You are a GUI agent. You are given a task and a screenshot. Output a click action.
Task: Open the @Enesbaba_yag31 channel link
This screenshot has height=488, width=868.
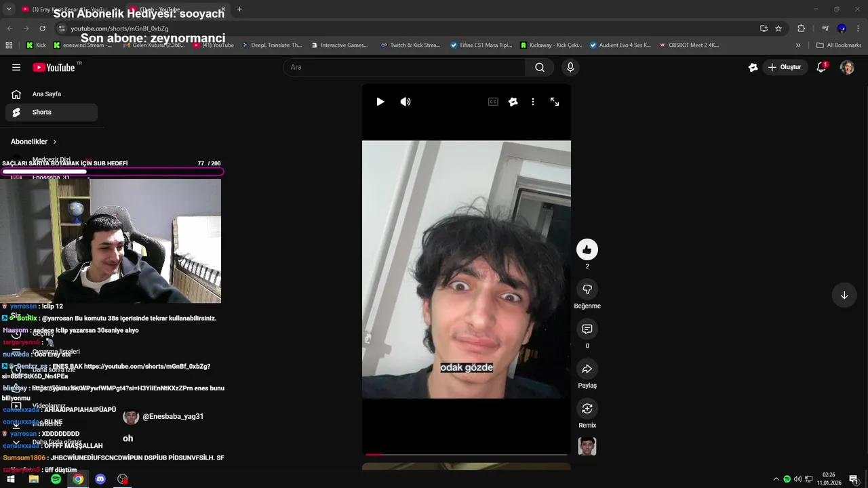click(x=173, y=417)
